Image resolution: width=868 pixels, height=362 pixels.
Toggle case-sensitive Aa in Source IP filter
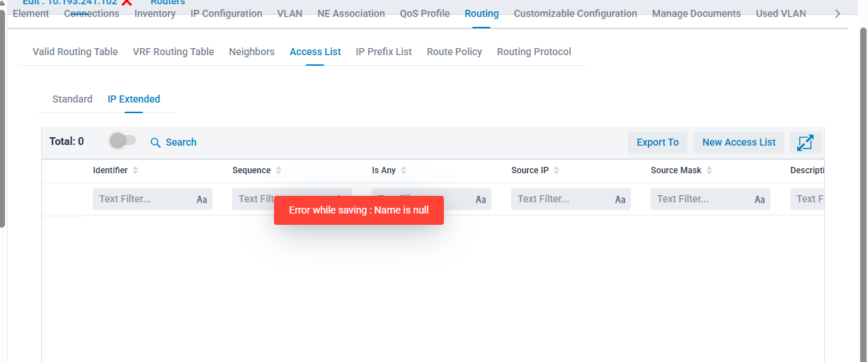(620, 199)
